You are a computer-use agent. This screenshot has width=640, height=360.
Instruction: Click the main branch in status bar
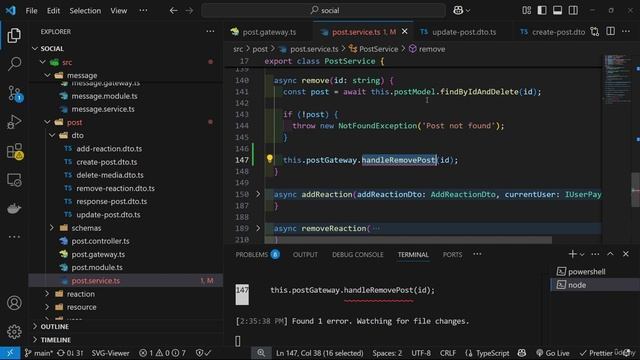[x=38, y=353]
